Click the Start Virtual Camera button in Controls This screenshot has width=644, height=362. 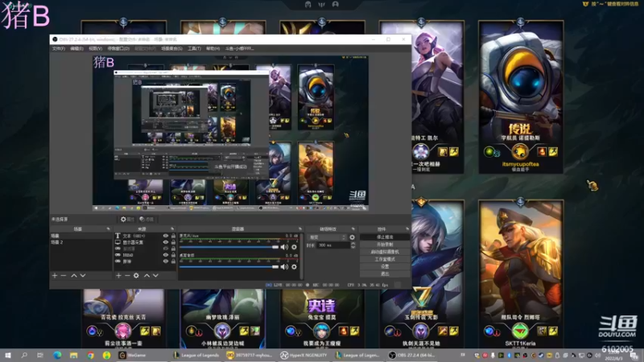385,252
